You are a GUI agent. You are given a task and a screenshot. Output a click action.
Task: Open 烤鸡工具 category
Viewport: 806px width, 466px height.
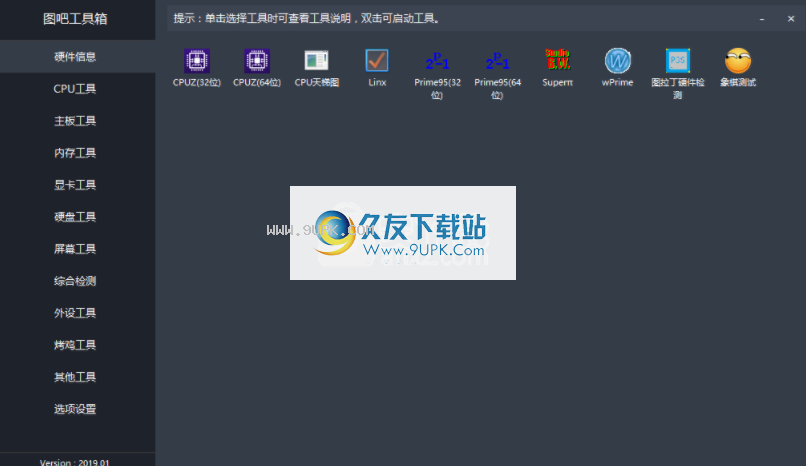coord(78,345)
